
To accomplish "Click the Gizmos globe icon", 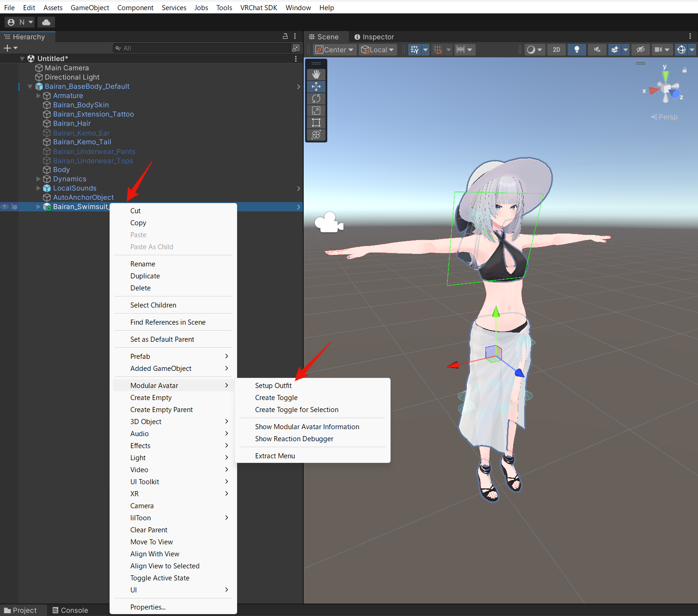I will [x=681, y=49].
